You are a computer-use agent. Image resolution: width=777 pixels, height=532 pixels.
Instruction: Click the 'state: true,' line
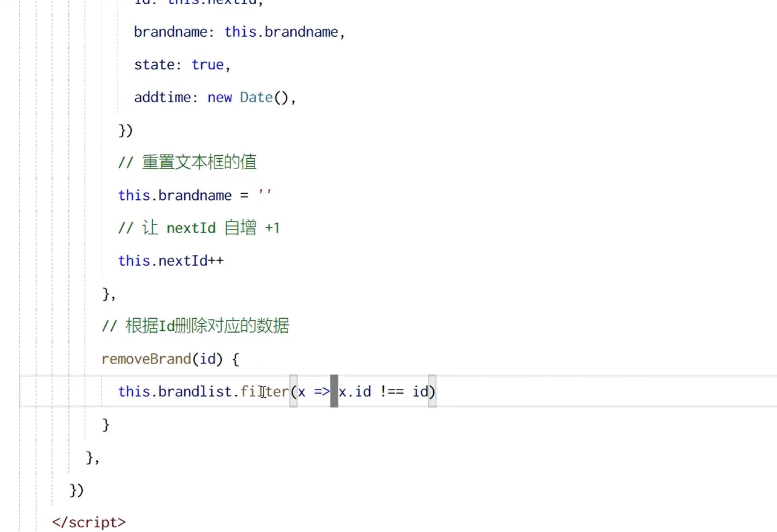[182, 65]
